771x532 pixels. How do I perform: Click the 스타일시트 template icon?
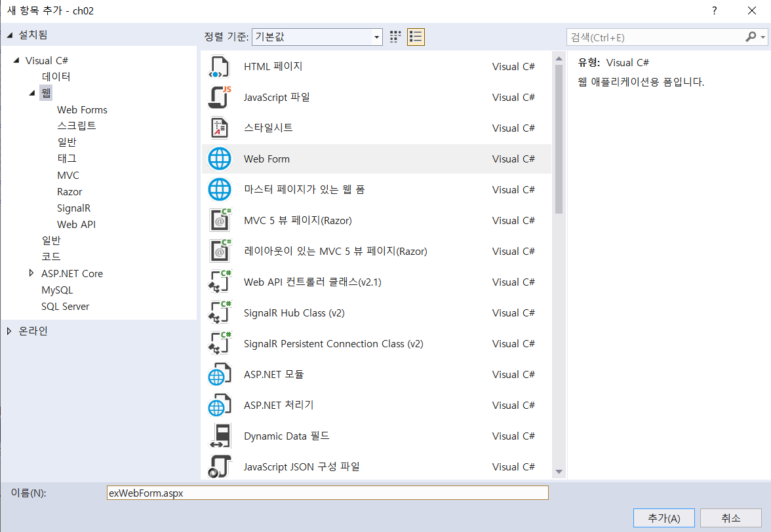coord(219,128)
